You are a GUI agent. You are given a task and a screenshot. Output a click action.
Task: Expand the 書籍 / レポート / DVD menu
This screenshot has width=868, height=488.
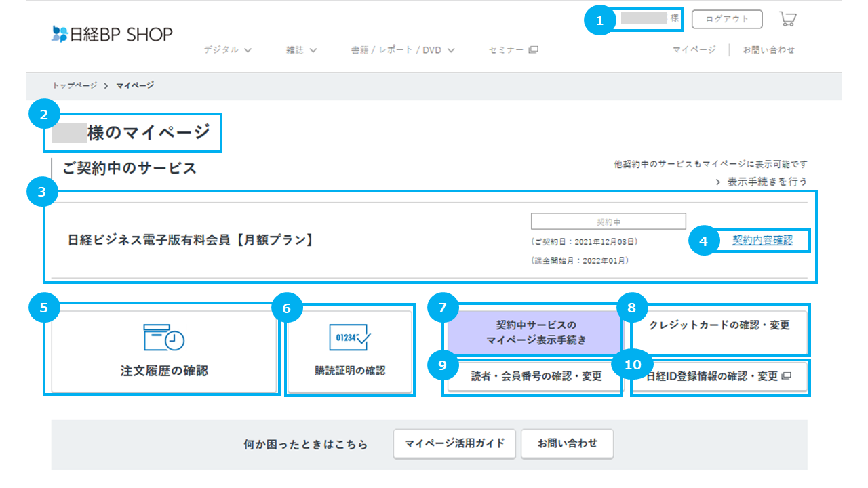[x=403, y=49]
